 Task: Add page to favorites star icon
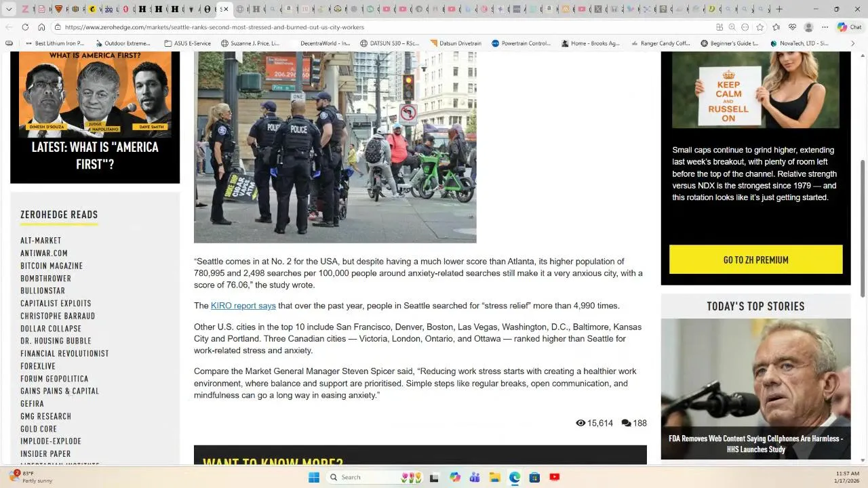[760, 27]
